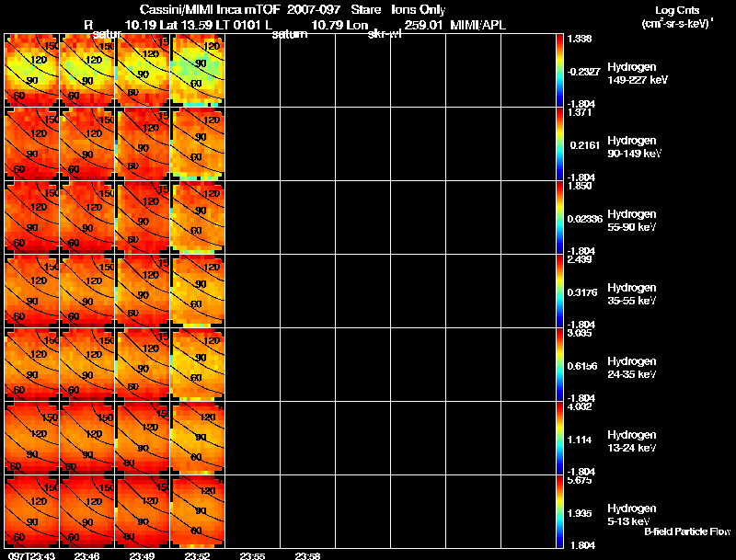
Task: Click the '23:49' time label
Action: coord(142,556)
